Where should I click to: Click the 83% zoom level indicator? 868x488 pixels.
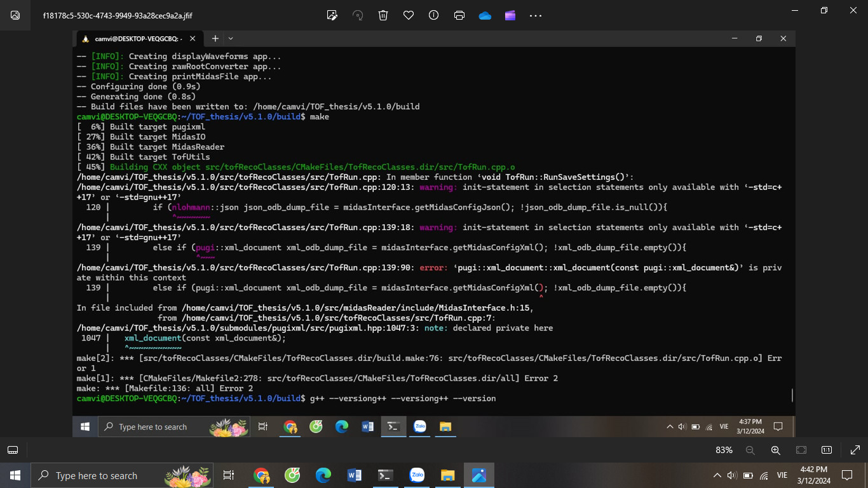pyautogui.click(x=723, y=450)
